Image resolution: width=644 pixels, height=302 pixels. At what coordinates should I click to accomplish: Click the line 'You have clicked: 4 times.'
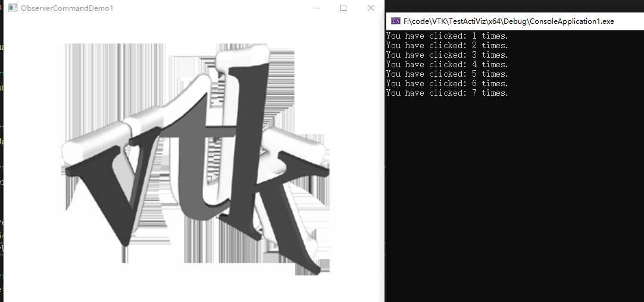[x=447, y=64]
